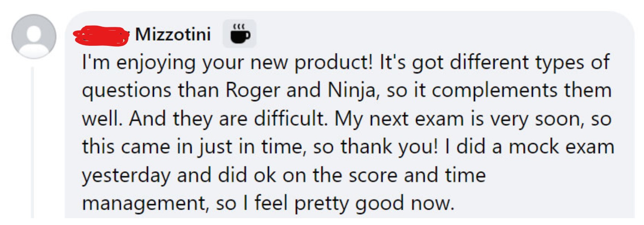Click the word "management," in last line

coord(146,204)
